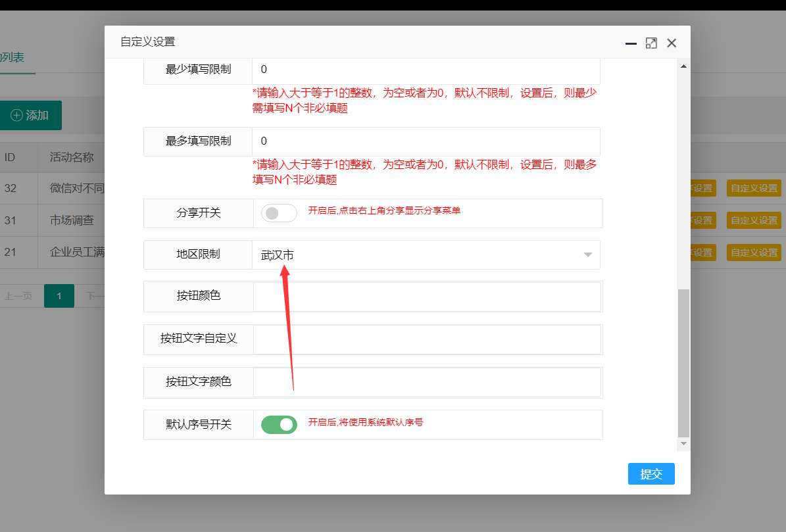This screenshot has height=532, width=786.
Task: Click the 按钮文字颜色 field
Action: click(x=427, y=382)
